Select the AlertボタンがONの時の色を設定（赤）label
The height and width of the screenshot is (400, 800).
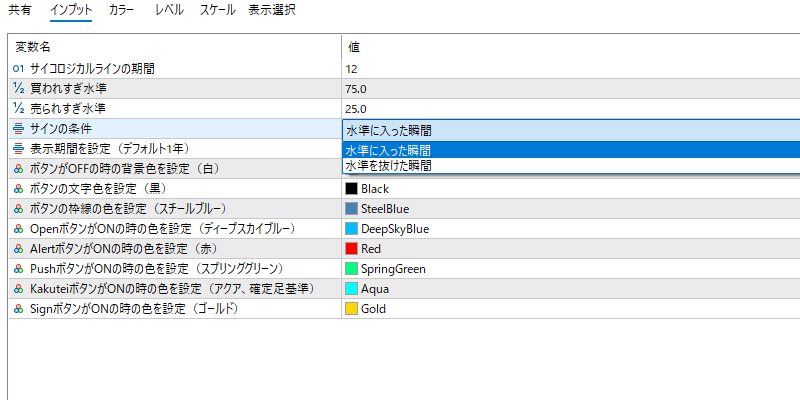(124, 249)
